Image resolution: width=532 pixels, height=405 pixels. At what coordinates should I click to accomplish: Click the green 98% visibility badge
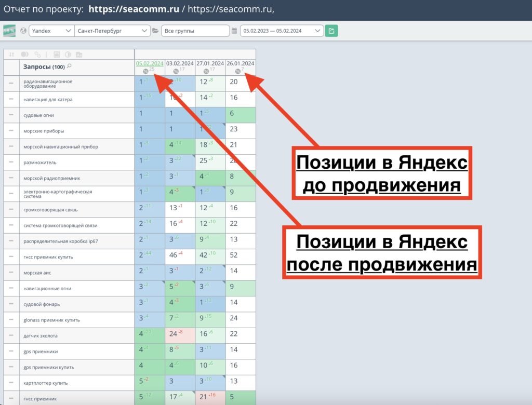coord(9,31)
